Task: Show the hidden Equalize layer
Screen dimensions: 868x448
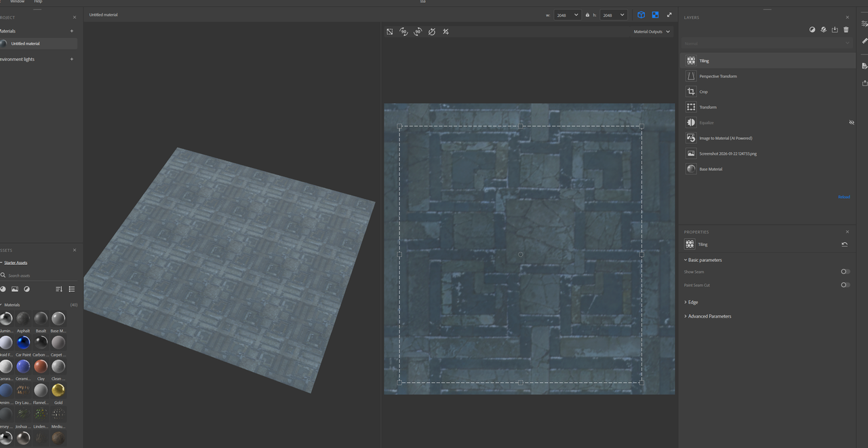Action: click(x=852, y=123)
